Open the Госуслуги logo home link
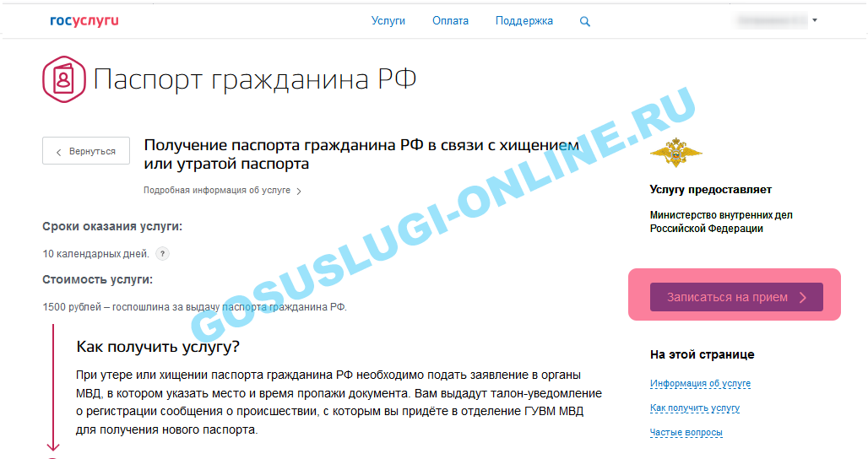The image size is (868, 459). (84, 21)
